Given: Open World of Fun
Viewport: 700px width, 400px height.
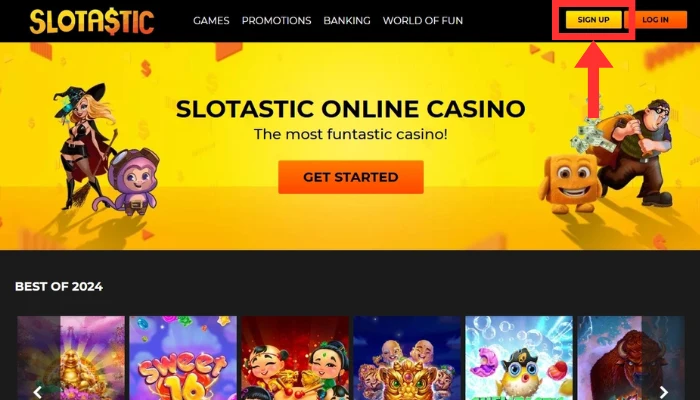Looking at the screenshot, I should (423, 21).
